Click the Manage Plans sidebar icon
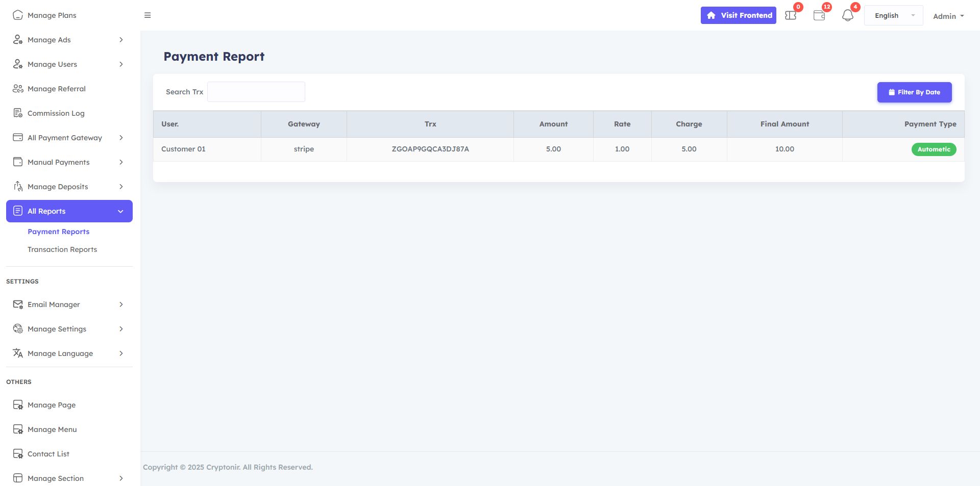Viewport: 980px width, 486px height. coord(18,15)
